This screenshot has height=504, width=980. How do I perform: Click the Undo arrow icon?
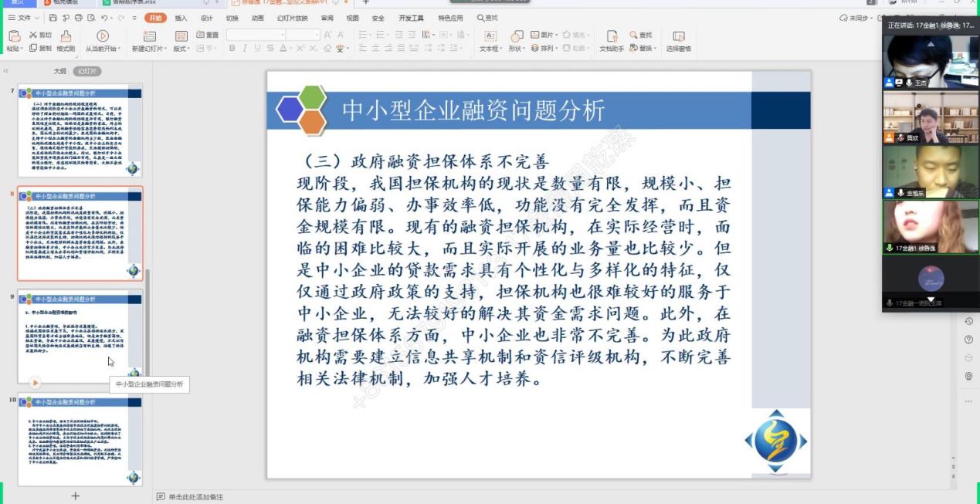tap(103, 18)
